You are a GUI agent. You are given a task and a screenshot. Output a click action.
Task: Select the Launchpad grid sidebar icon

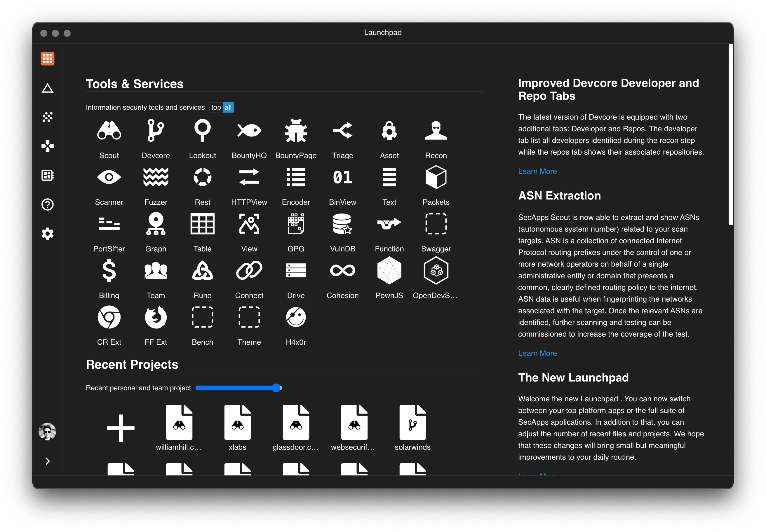pos(48,59)
